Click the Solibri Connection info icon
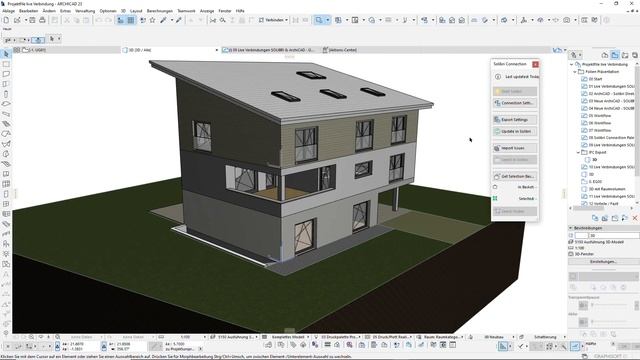 point(498,76)
